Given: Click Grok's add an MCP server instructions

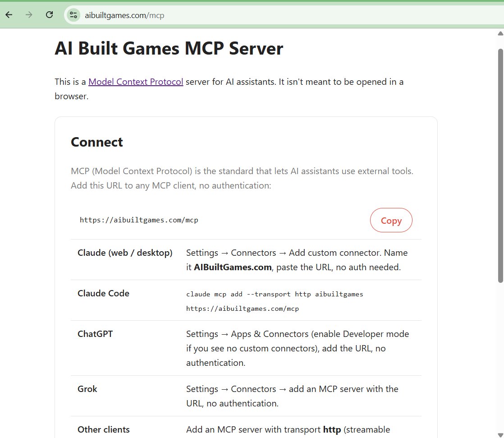Looking at the screenshot, I should [292, 396].
